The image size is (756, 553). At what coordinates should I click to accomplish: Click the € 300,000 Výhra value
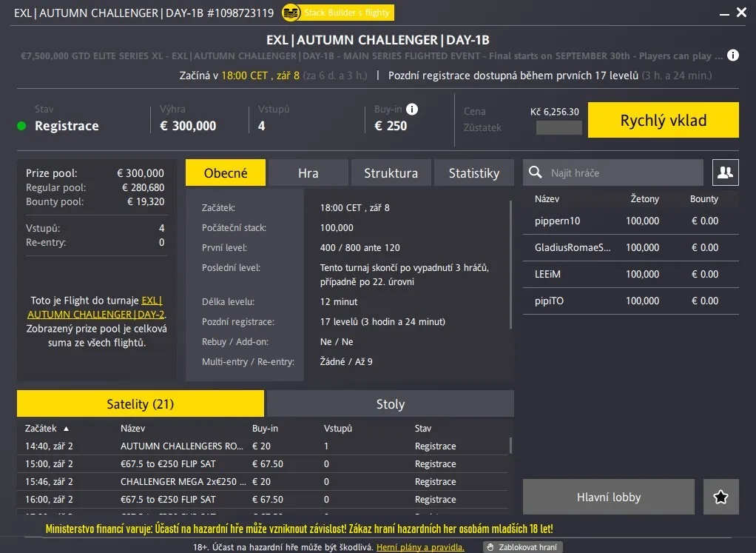[x=188, y=126]
